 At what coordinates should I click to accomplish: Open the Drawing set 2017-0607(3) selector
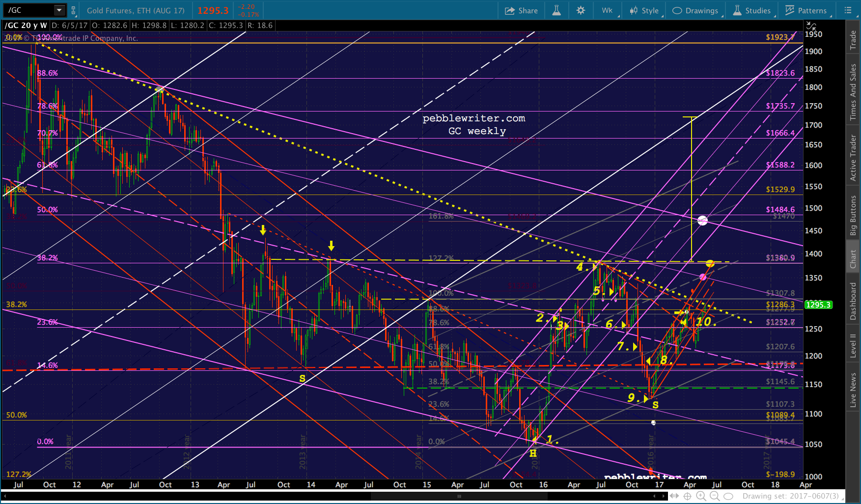790,496
